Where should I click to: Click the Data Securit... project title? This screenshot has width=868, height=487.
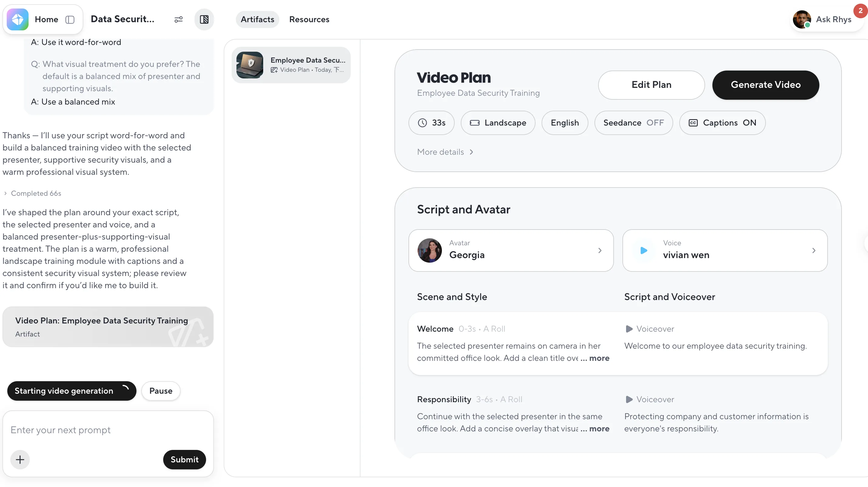tap(123, 19)
